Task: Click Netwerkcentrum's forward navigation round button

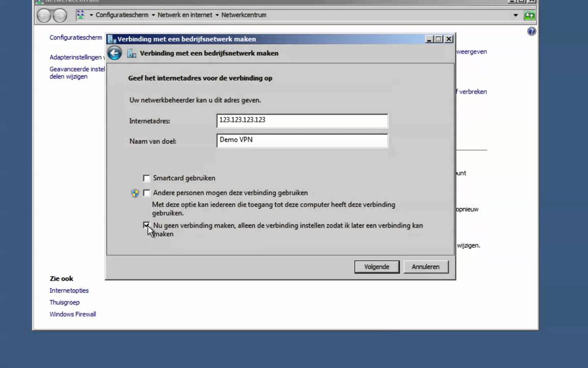Action: 60,15
